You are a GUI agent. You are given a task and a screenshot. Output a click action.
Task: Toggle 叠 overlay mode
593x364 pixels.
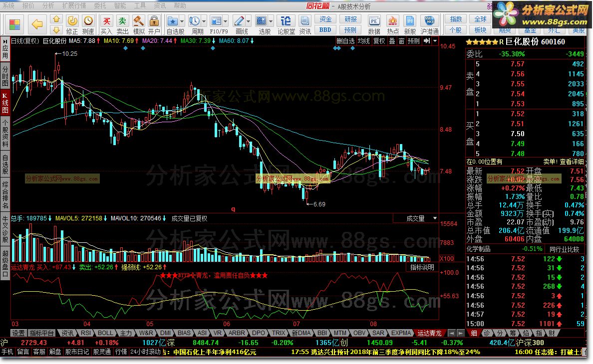tap(392, 41)
